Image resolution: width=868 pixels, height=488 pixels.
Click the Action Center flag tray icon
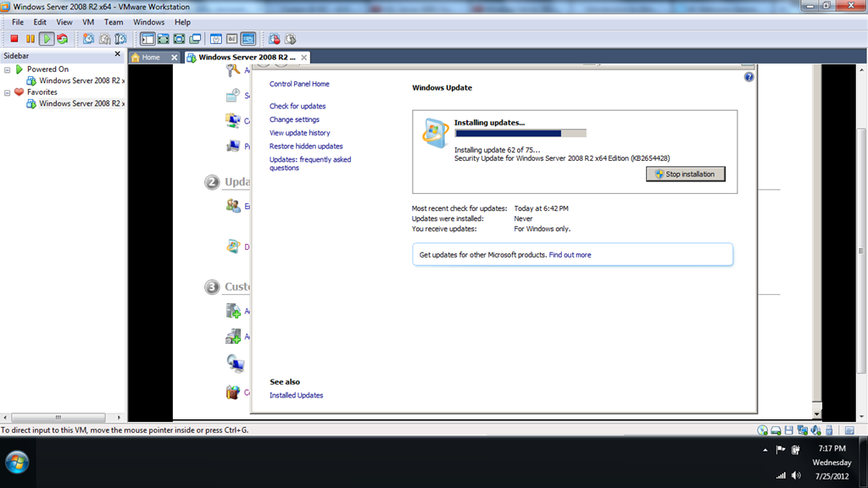[781, 450]
